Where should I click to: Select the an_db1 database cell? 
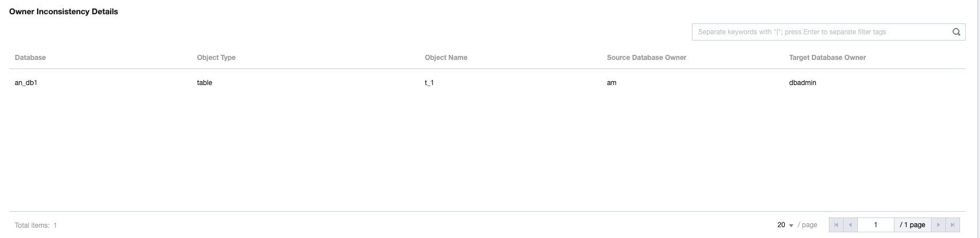(x=26, y=83)
